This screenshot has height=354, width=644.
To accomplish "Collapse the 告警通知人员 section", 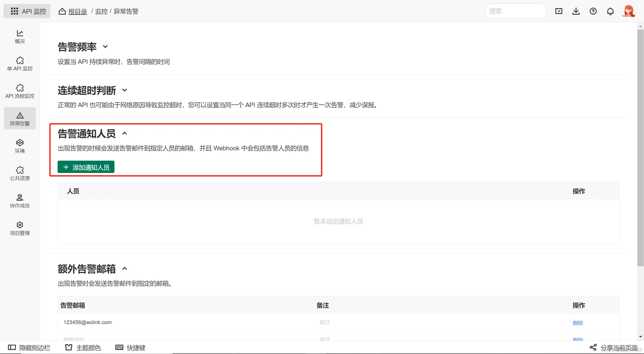I will click(125, 133).
